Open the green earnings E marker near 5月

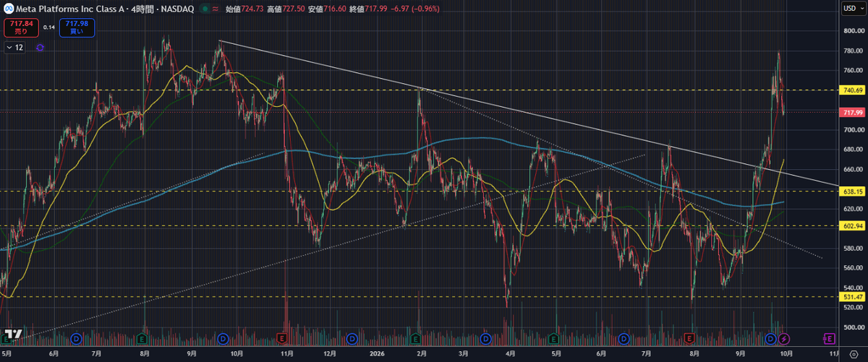pos(553,337)
